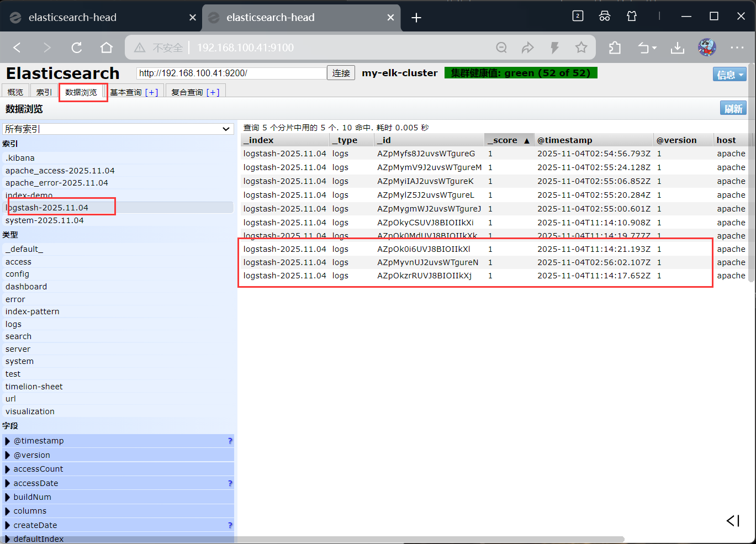Viewport: 756px width, 544px height.
Task: Open the downloads icon
Action: pos(678,48)
